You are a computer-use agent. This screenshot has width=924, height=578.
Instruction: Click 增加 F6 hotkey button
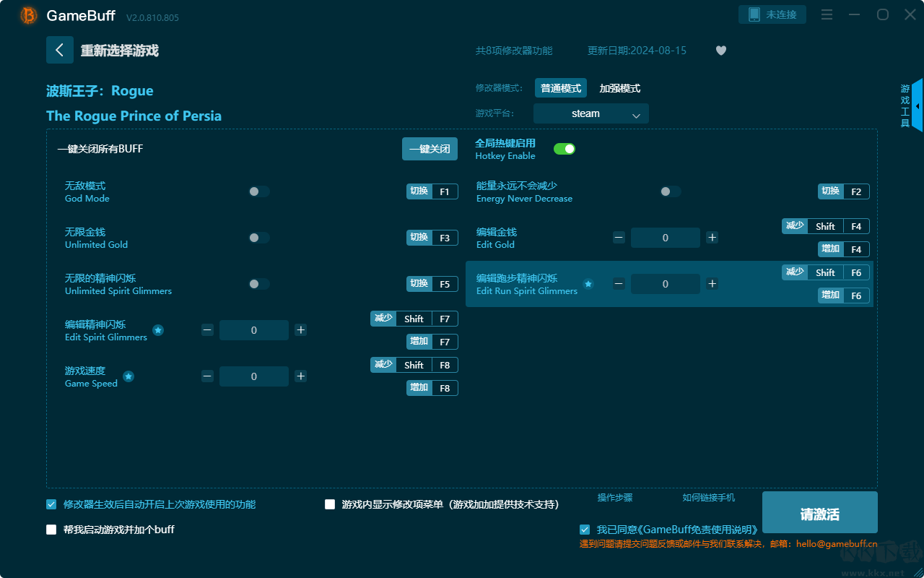click(x=844, y=296)
